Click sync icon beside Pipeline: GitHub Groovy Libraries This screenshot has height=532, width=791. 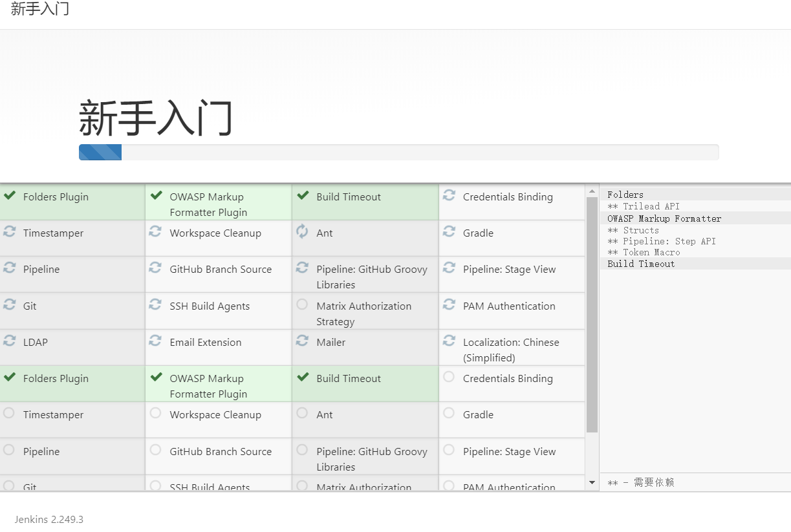[302, 268]
